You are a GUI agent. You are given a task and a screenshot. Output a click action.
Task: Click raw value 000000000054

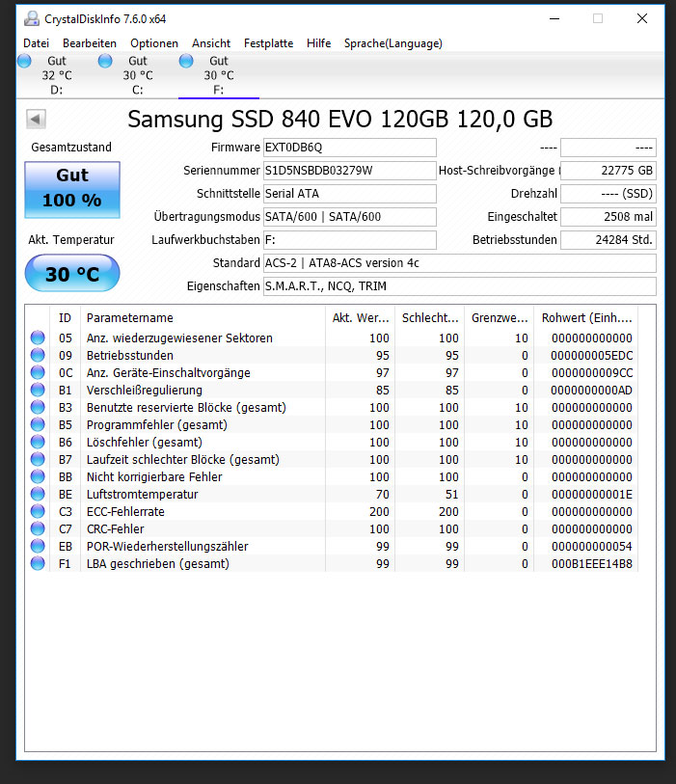591,547
